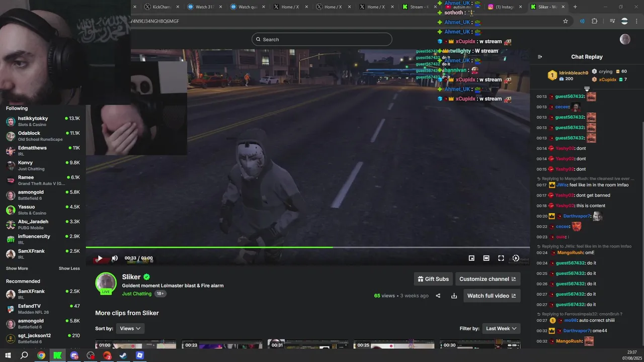Viewport: 644px width, 362px height.
Task: Open Chrome media controls icon
Action: tap(612, 21)
